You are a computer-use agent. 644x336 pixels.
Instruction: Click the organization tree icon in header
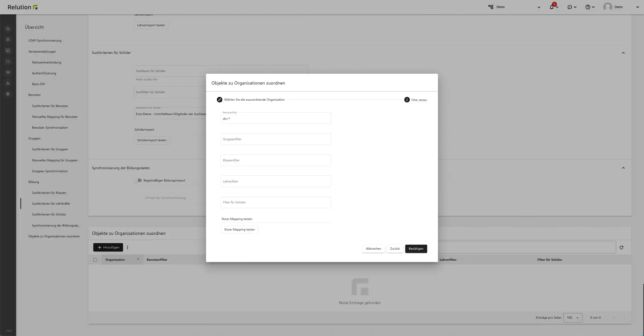coord(491,7)
